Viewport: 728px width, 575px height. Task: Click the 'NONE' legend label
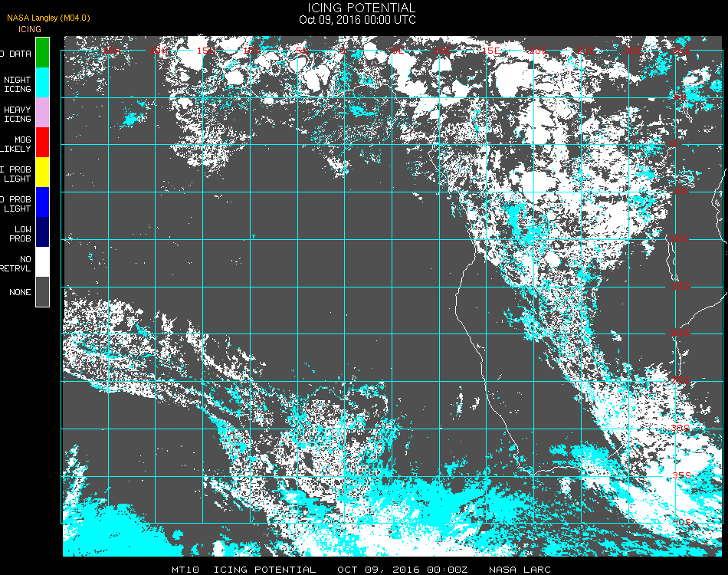(20, 292)
